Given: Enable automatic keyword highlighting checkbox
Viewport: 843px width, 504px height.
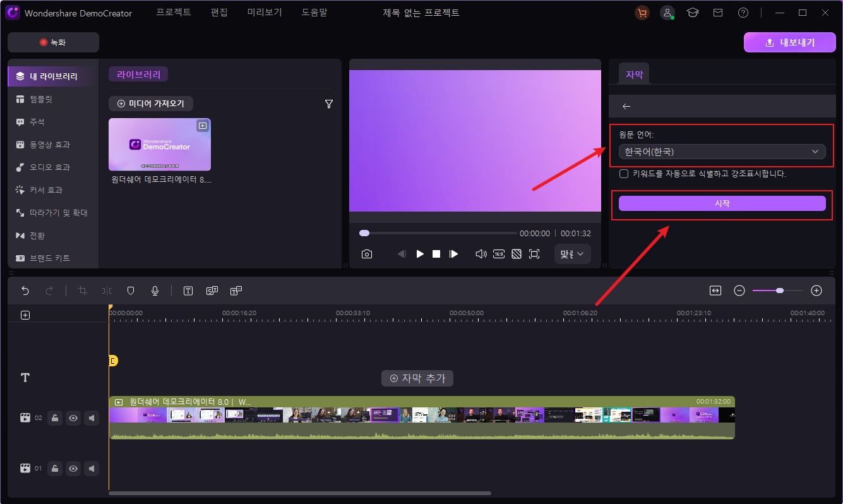Looking at the screenshot, I should click(624, 174).
